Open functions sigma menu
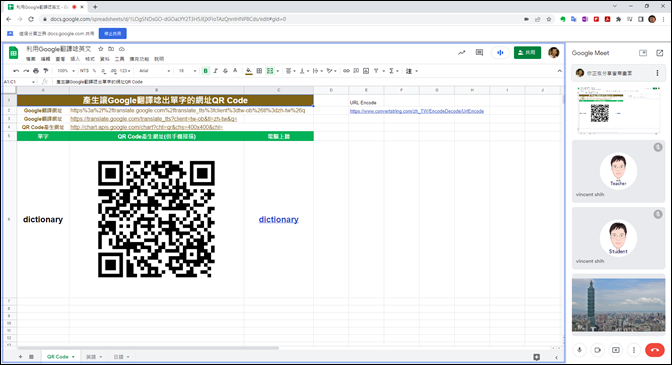The width and height of the screenshot is (672, 365). tap(393, 71)
